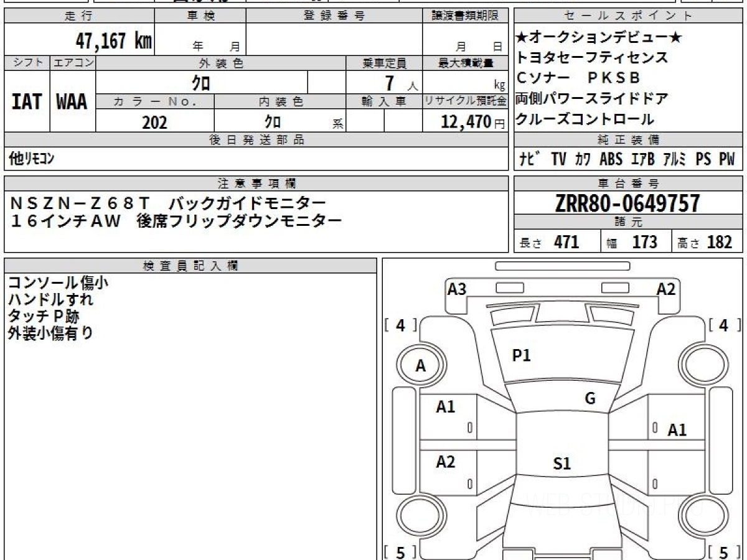Viewport: 747px width, 560px height.
Task: Select the 202 colour number value
Action: coord(154,122)
